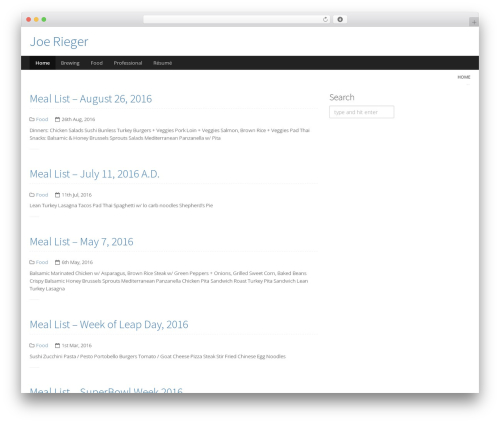
Task: Click the folder icon of August 26 post
Action: (32, 119)
